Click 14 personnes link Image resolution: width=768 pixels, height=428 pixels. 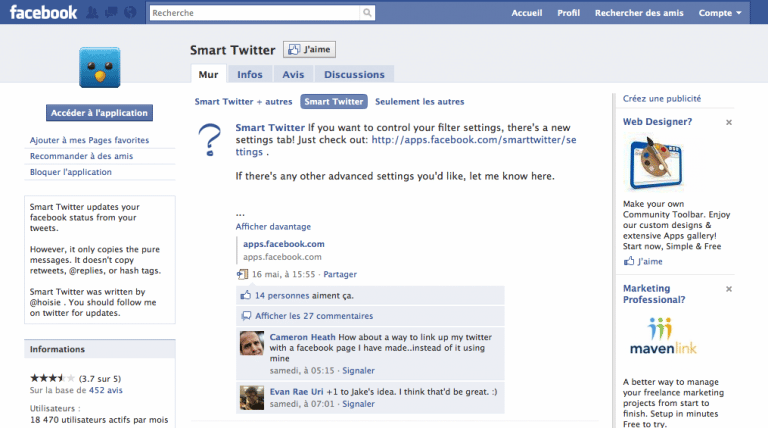click(282, 296)
